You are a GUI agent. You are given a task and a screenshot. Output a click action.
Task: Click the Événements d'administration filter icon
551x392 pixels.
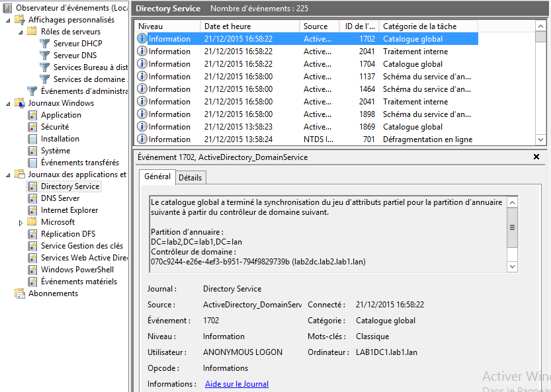coord(32,91)
